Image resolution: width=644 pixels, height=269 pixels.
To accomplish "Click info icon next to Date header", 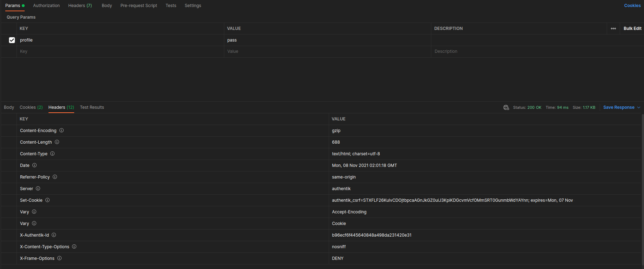I will (34, 165).
